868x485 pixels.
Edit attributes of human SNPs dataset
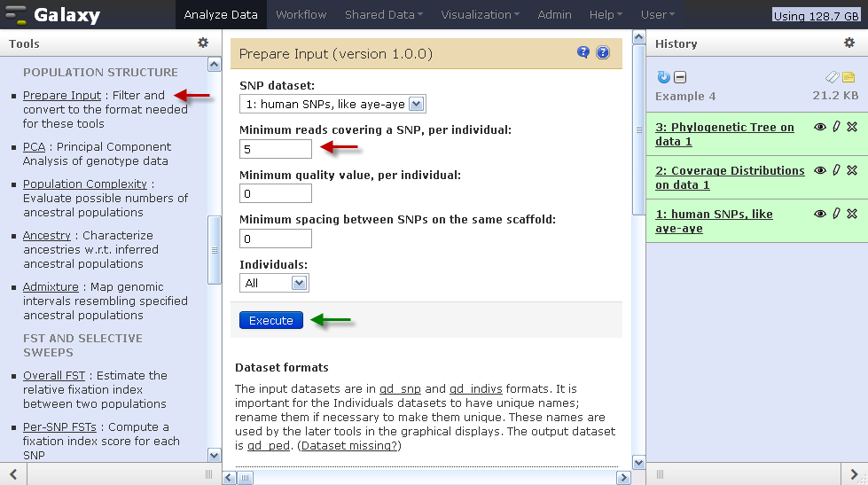[836, 213]
